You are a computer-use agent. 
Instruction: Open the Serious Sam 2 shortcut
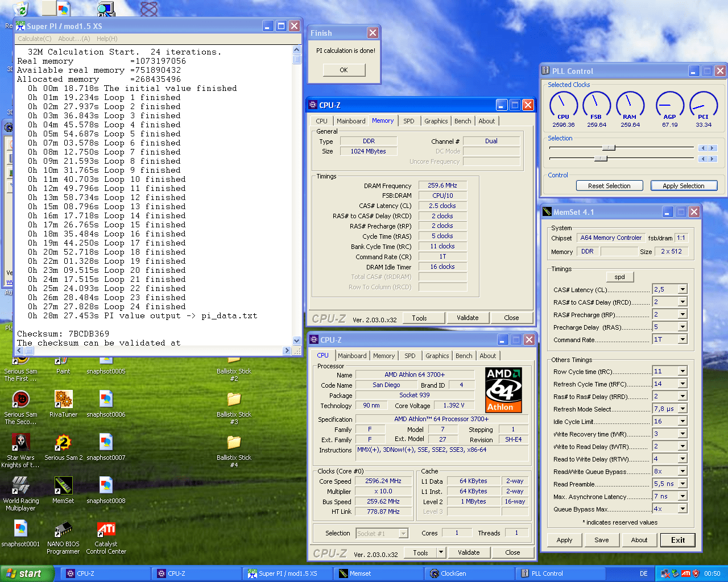(x=63, y=443)
